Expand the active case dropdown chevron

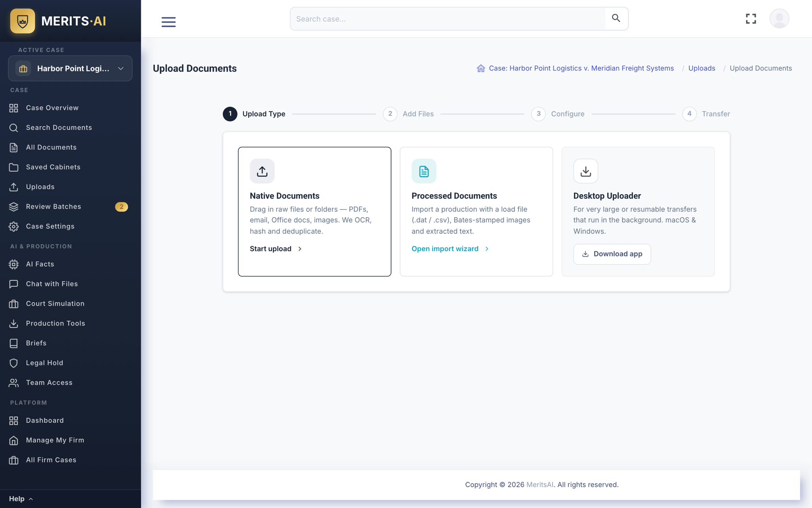(121, 69)
